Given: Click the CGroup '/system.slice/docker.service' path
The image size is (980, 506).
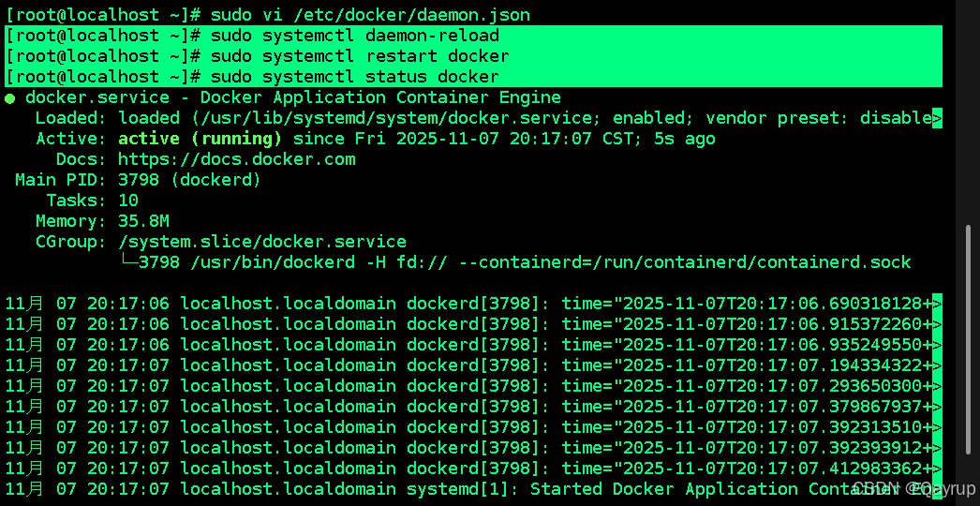Looking at the screenshot, I should pos(262,242).
